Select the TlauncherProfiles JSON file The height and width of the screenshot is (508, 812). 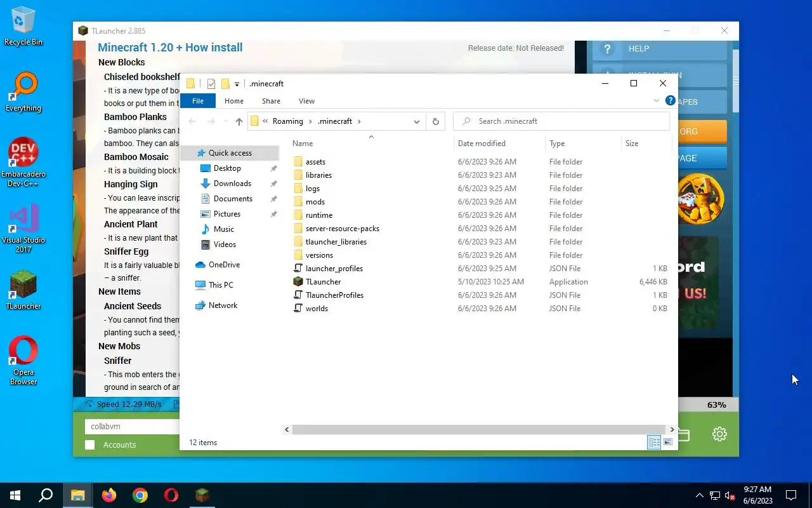click(334, 295)
